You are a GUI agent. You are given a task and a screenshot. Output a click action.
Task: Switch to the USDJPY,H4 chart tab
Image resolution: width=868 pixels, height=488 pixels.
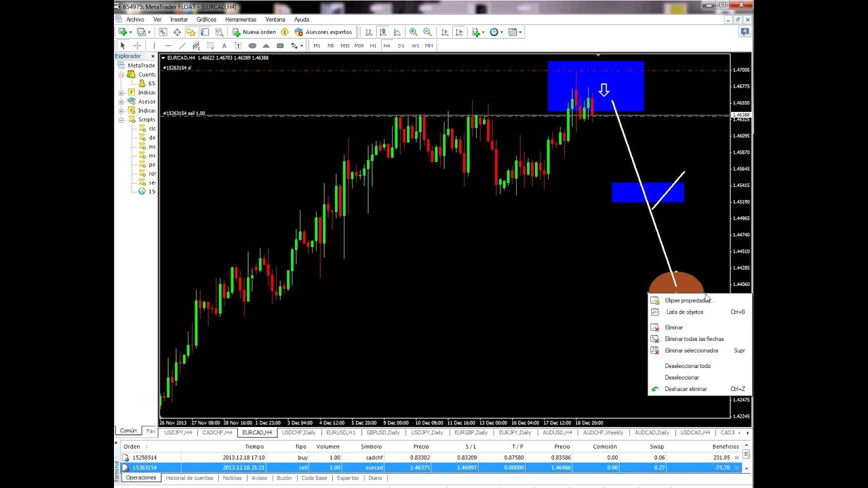click(x=178, y=432)
